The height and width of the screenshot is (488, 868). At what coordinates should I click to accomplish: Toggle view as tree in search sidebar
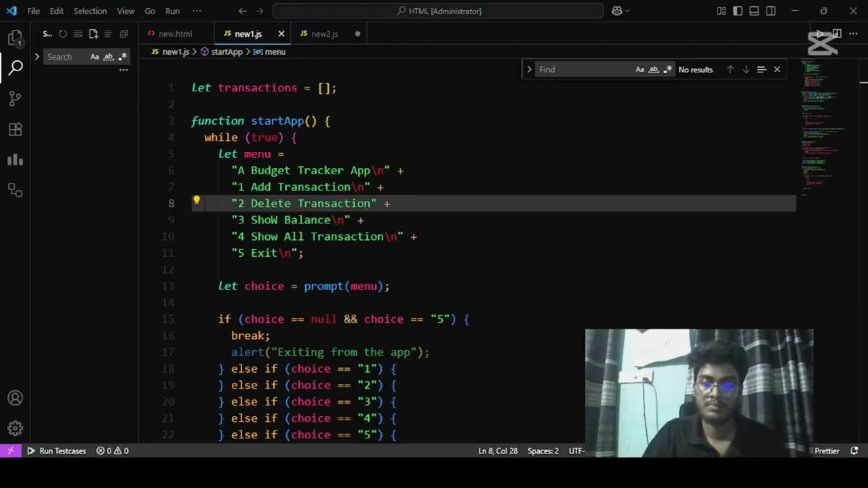108,34
